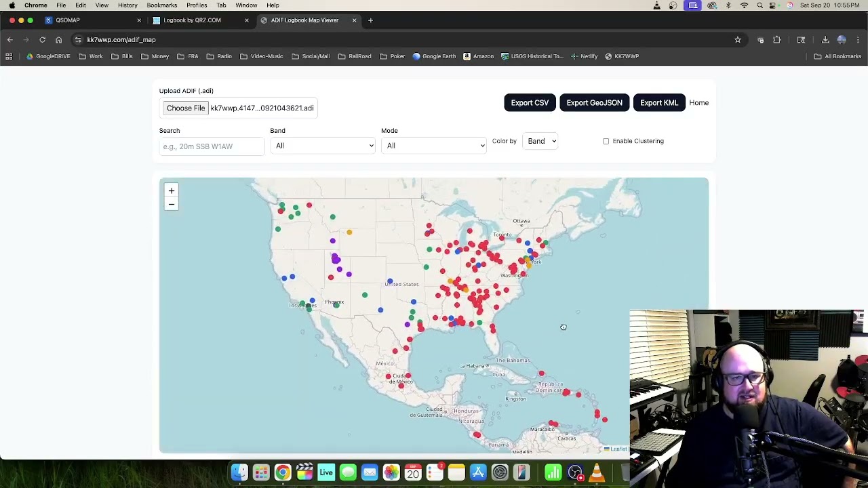Open the Radio bookmarks folder
Screen dimensions: 868x488
[219, 56]
